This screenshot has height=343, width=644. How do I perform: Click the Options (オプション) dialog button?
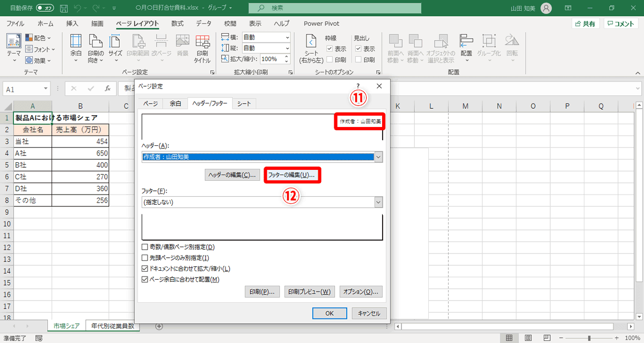(x=361, y=292)
